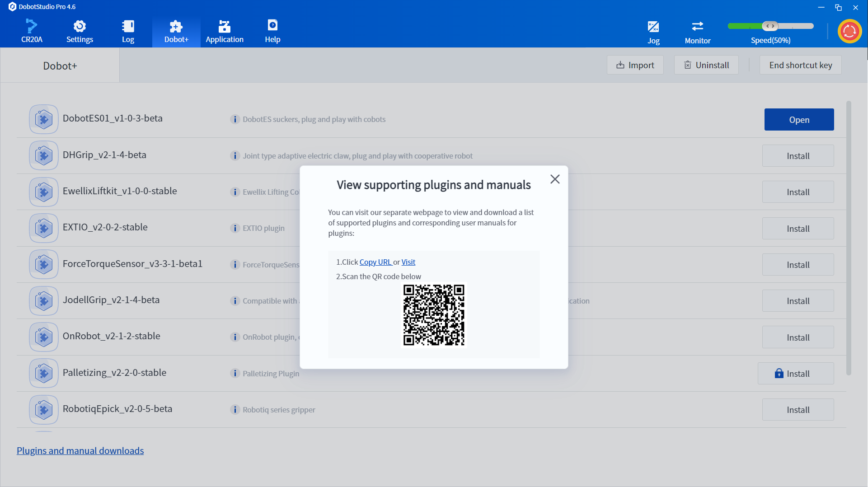Click info icon beside RobotiqEpick description

point(235,410)
